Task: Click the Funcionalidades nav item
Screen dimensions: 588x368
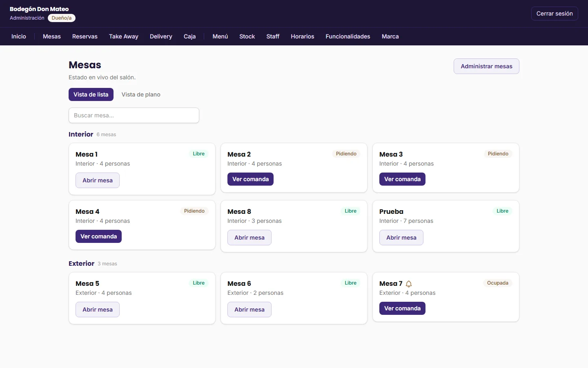Action: coord(348,36)
